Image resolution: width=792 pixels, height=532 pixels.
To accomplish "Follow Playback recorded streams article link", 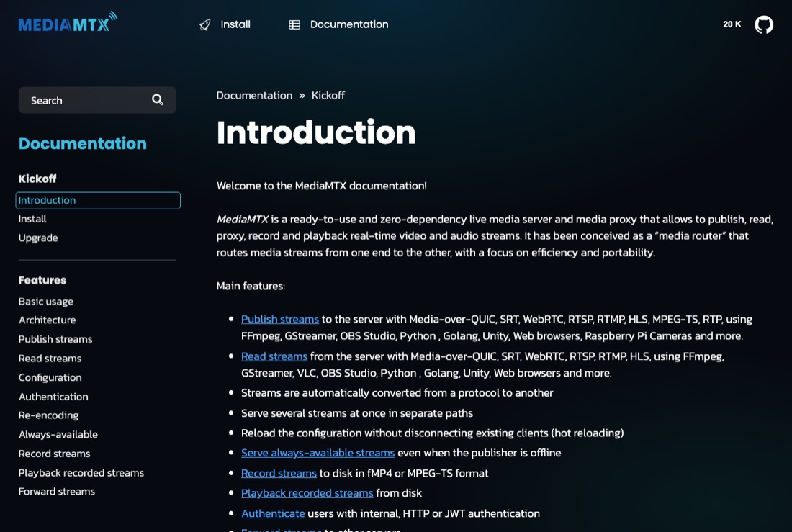I will tap(307, 493).
